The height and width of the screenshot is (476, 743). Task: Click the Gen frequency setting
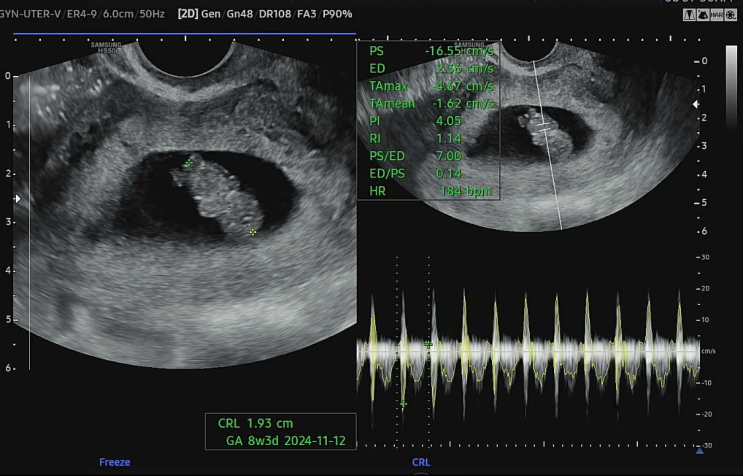coord(211,14)
